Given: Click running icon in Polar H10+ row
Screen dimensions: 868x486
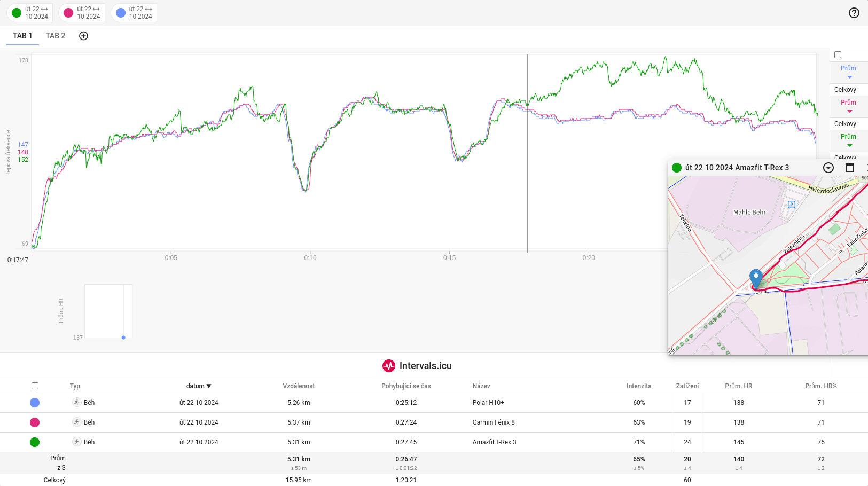Looking at the screenshot, I should [77, 403].
